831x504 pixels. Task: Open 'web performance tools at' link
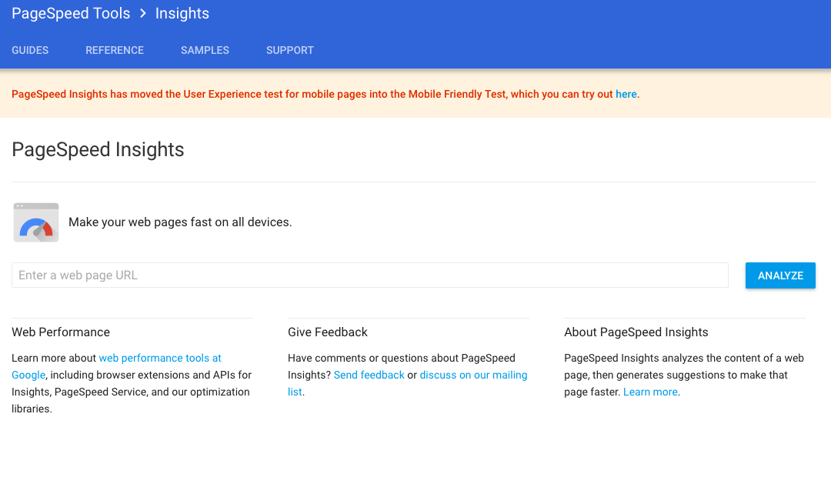(x=160, y=359)
